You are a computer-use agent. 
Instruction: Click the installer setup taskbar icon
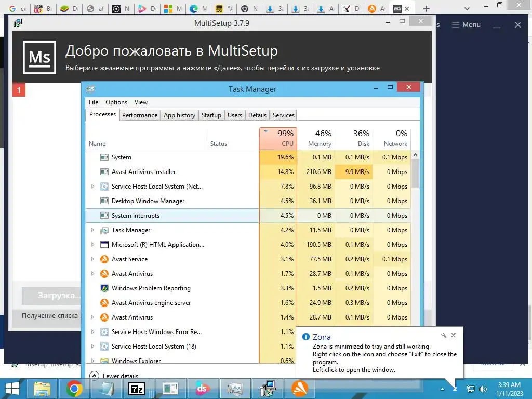(x=268, y=389)
